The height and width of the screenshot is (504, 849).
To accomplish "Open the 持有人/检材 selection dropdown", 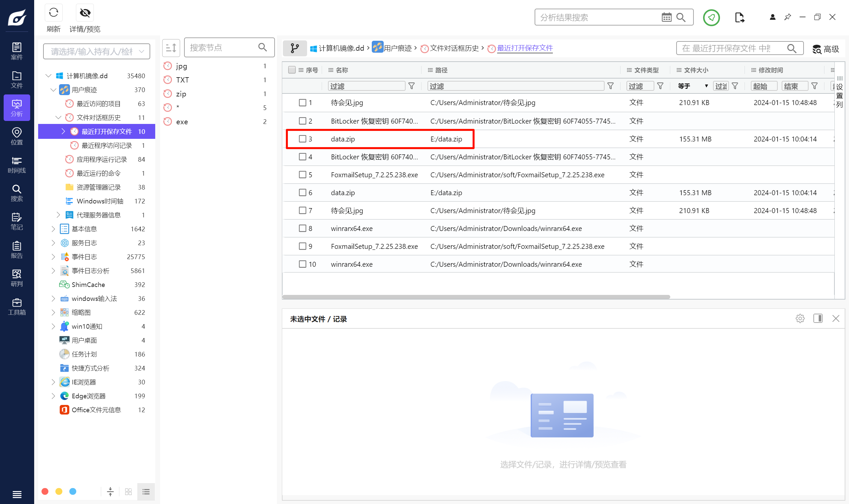I will coord(97,51).
